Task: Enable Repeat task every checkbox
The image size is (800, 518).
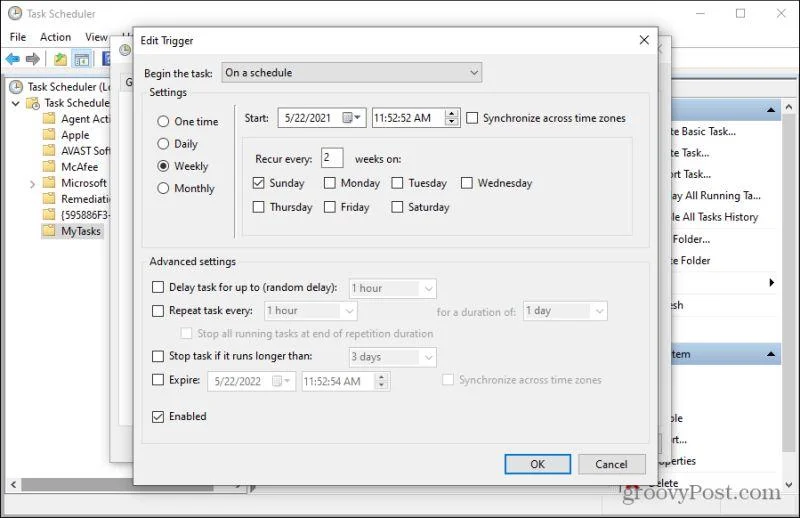Action: pyautogui.click(x=158, y=310)
